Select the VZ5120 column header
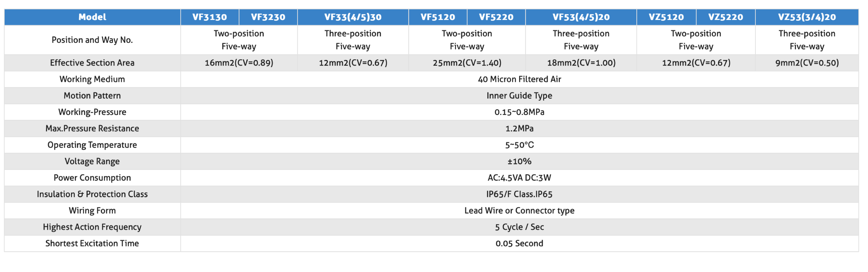Viewport: 868px width, 272px height. point(666,17)
